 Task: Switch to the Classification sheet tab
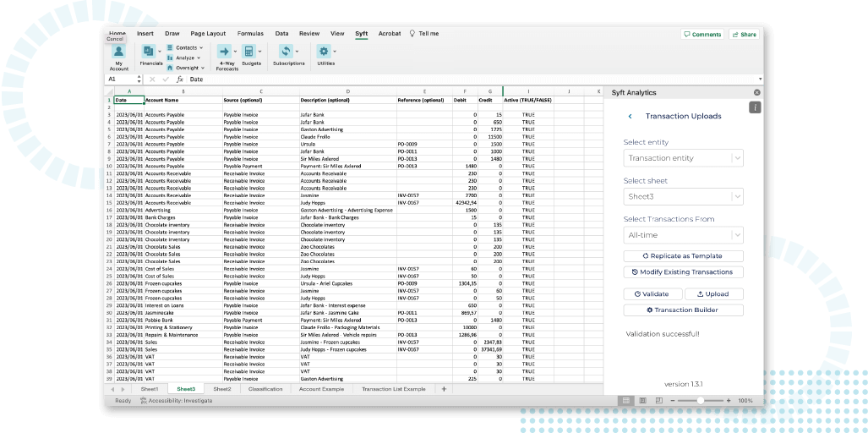(265, 389)
